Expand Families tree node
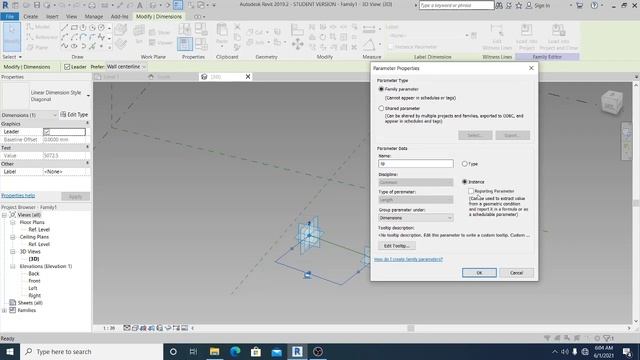This screenshot has width=640, height=360. click(4, 310)
